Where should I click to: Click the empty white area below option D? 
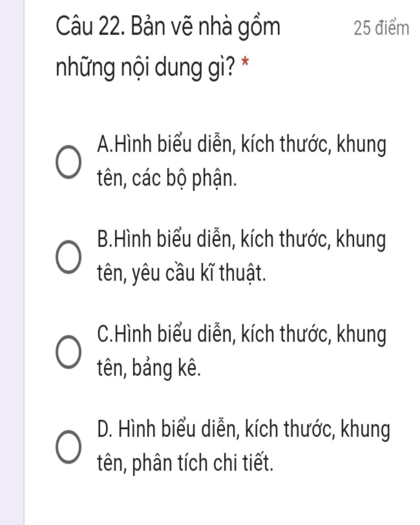coord(221,502)
